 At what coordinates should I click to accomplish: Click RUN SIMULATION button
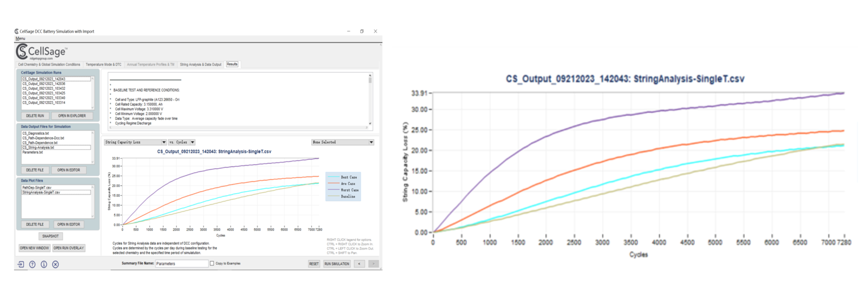tap(337, 263)
